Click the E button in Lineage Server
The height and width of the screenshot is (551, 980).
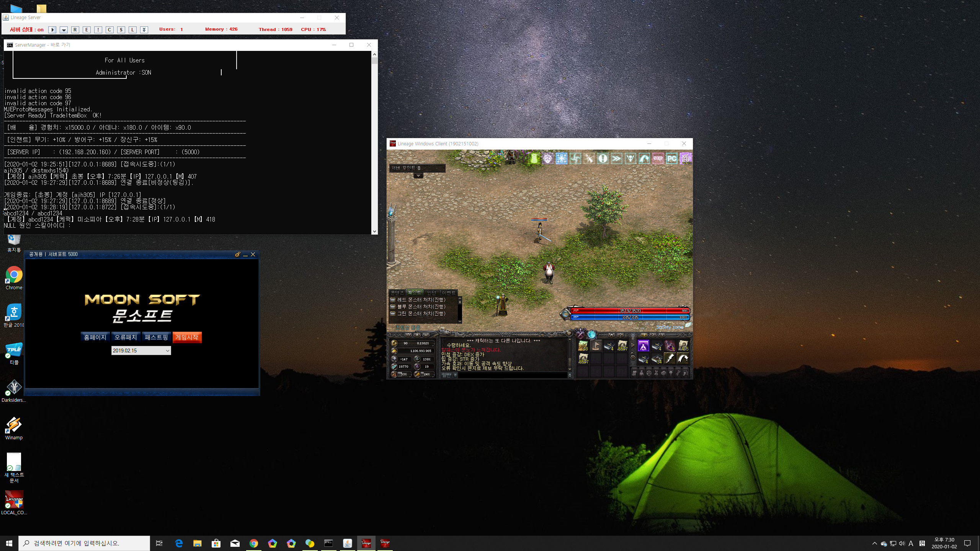pyautogui.click(x=87, y=29)
